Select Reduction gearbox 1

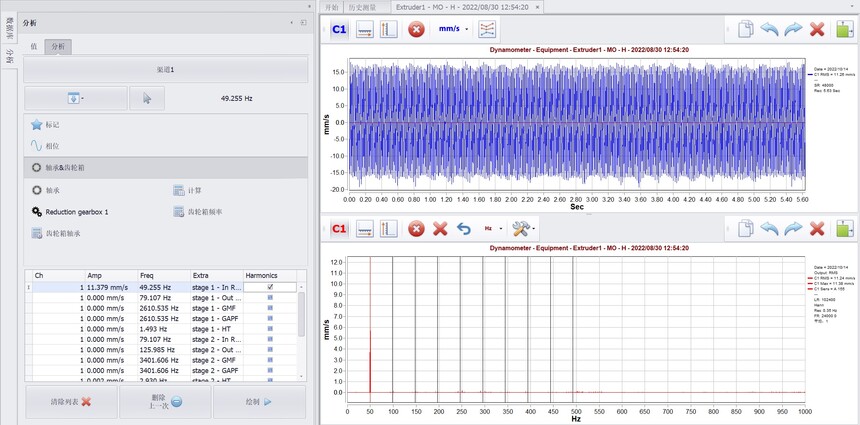pos(76,212)
